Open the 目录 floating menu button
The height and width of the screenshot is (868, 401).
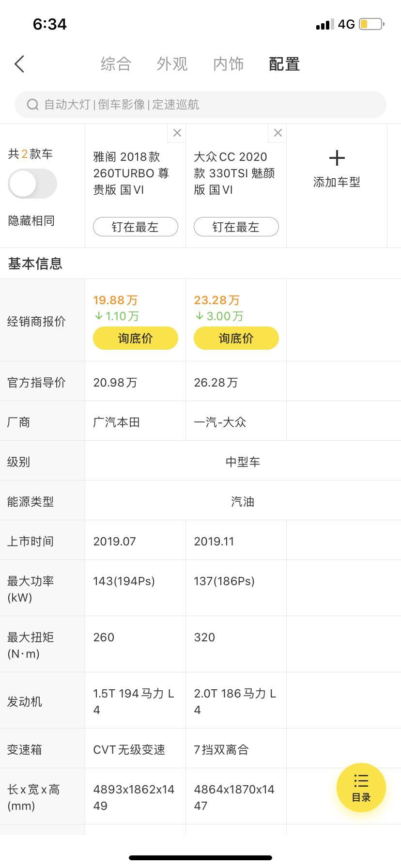pos(361,788)
